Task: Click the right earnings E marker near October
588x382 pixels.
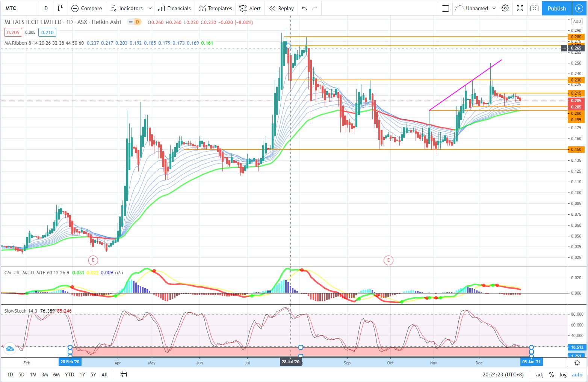Action: point(388,260)
